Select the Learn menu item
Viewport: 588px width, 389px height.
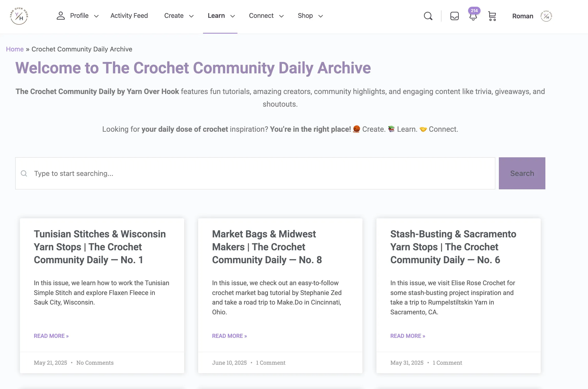[x=216, y=16]
